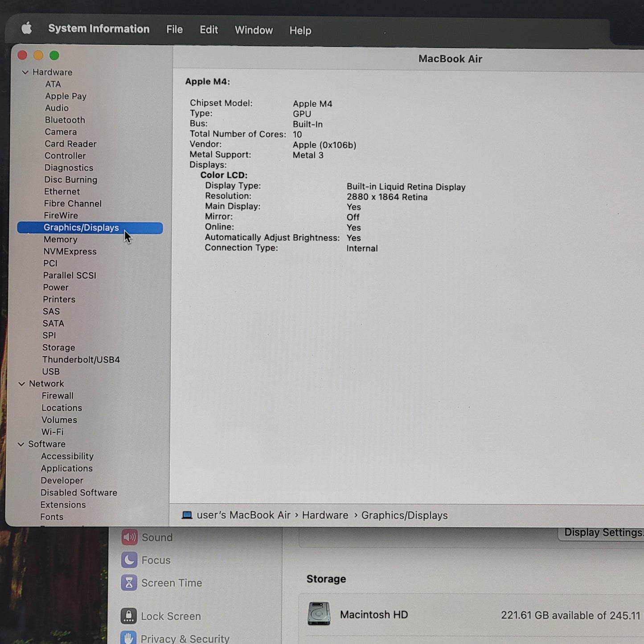Select Volumes under Network
Image resolution: width=644 pixels, height=644 pixels.
pyautogui.click(x=59, y=420)
